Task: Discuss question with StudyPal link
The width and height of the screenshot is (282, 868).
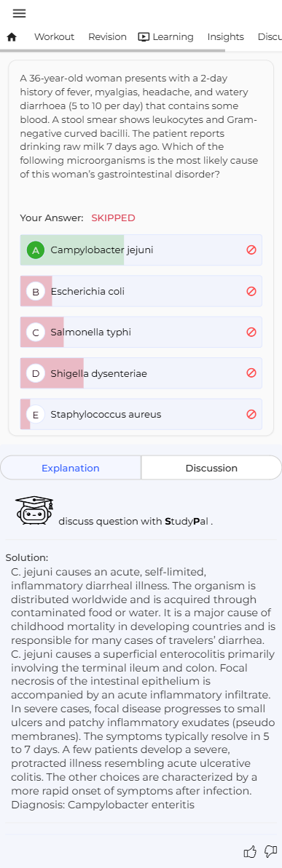Action: pyautogui.click(x=136, y=522)
